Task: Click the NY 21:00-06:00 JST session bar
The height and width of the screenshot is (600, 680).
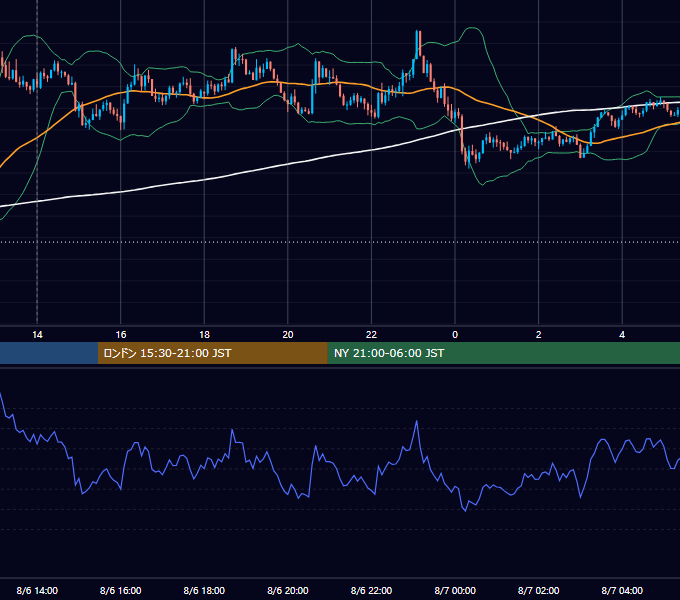Action: click(x=503, y=353)
